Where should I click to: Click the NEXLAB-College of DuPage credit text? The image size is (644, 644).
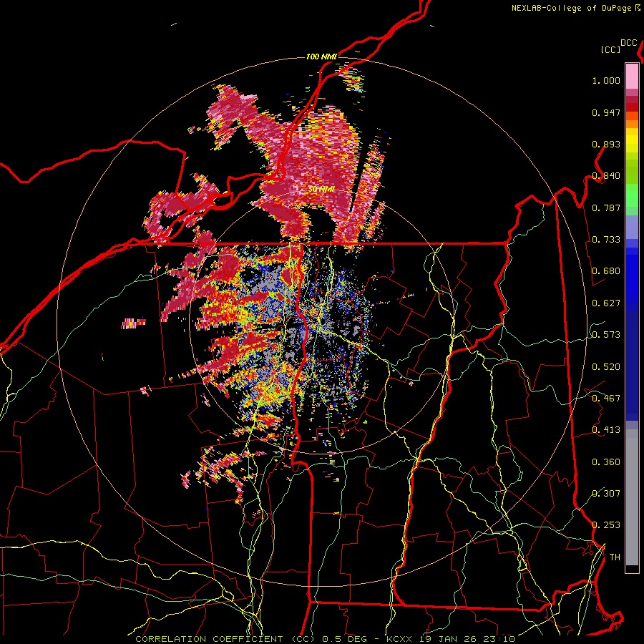pyautogui.click(x=572, y=8)
